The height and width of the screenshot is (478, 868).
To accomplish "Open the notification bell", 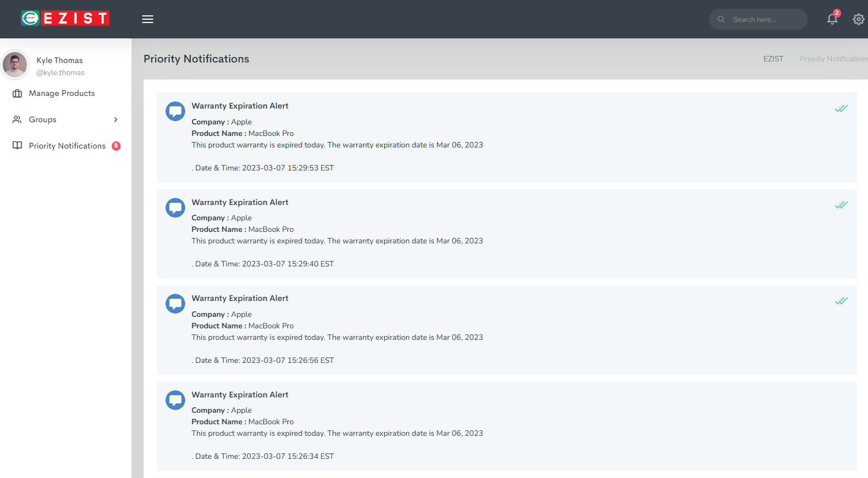I will click(832, 19).
